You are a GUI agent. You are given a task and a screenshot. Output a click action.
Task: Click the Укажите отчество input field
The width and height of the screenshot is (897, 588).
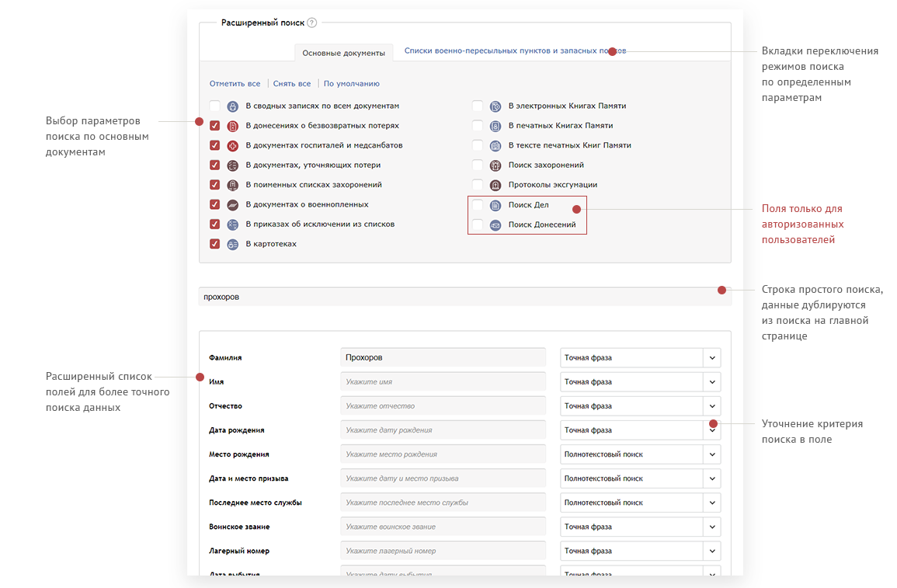coord(443,406)
